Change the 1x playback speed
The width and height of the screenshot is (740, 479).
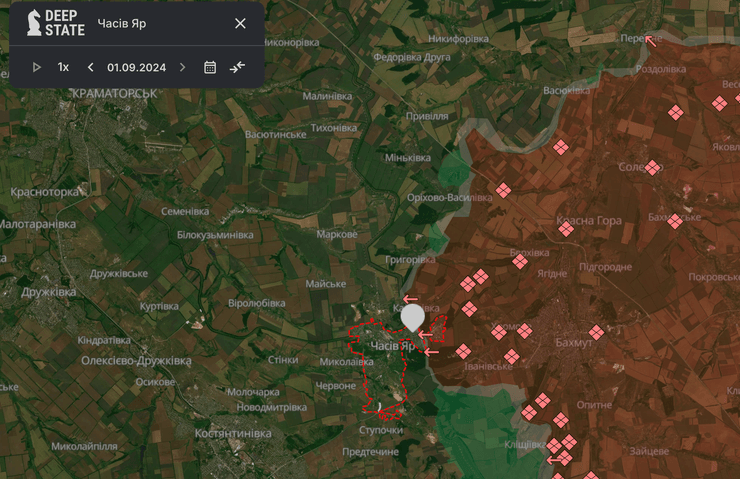point(63,67)
